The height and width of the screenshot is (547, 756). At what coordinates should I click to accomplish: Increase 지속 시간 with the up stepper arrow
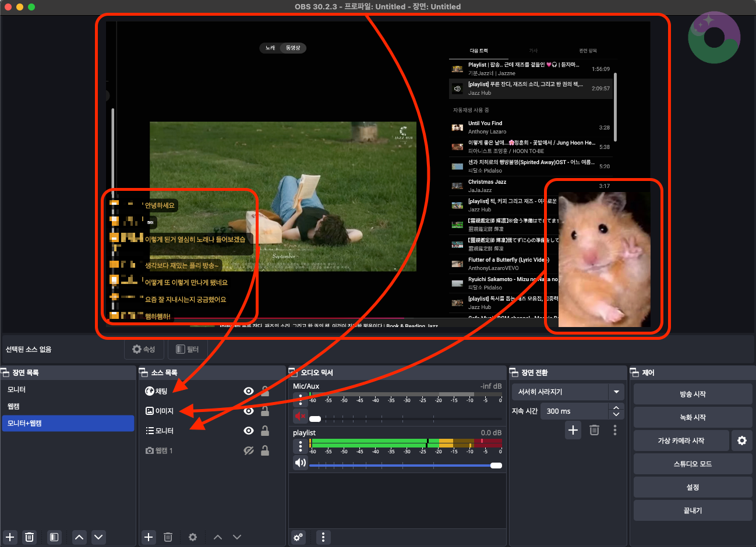coord(616,407)
